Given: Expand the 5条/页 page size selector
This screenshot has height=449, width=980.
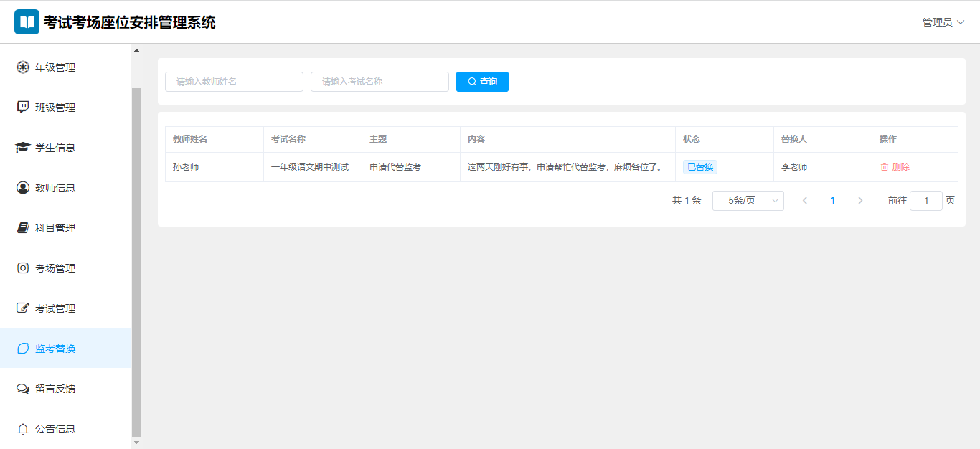Looking at the screenshot, I should [748, 201].
